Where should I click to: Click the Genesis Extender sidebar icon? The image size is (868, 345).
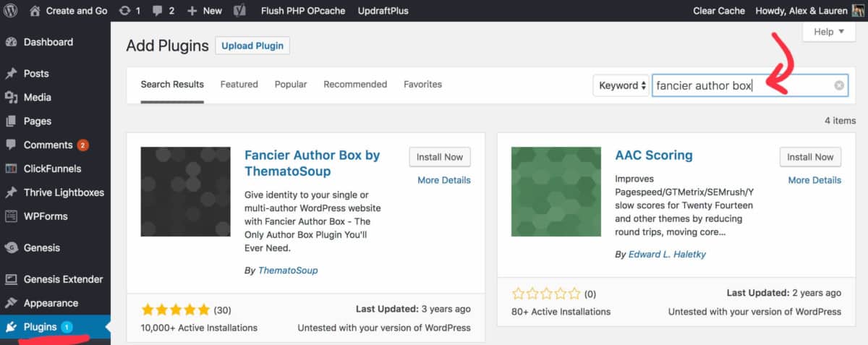point(11,279)
